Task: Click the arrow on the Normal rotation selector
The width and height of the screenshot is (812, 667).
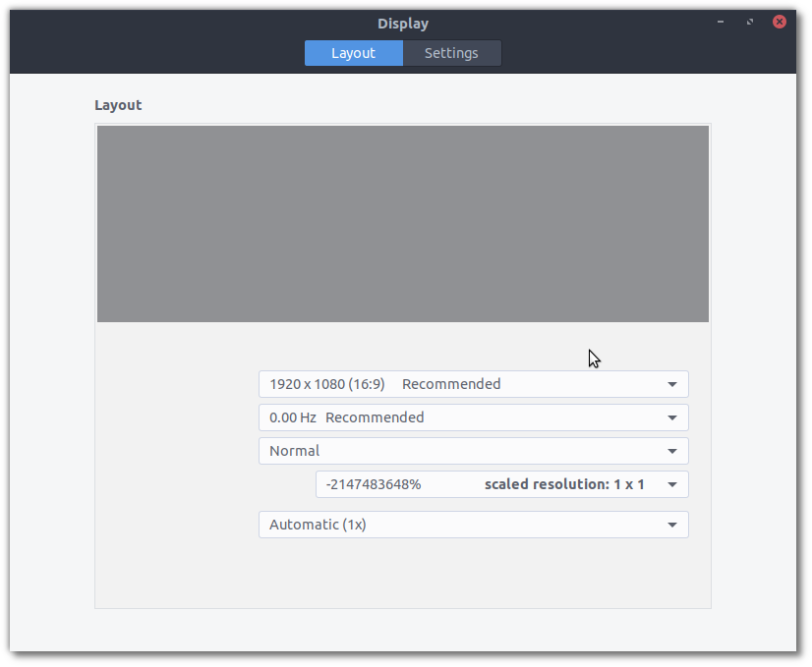Action: pos(674,451)
